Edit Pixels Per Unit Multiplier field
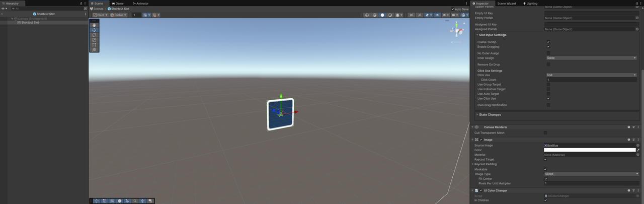The image size is (644, 204). pos(592,183)
